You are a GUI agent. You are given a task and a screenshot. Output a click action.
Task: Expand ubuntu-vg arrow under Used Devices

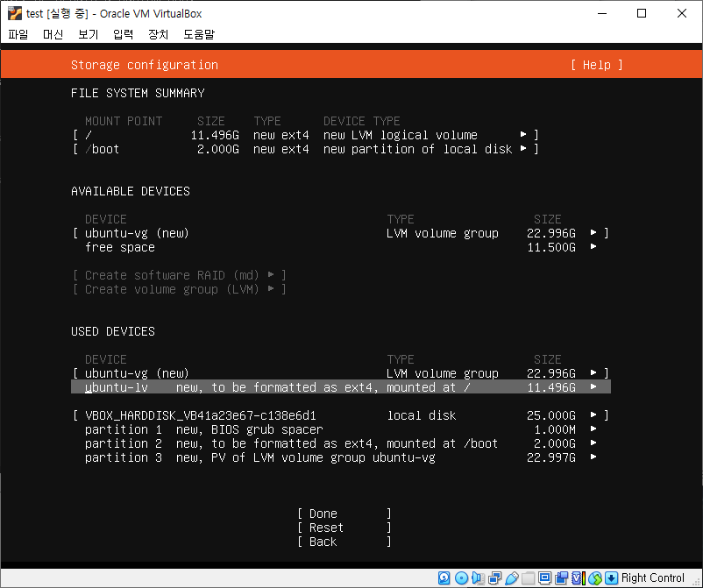593,373
